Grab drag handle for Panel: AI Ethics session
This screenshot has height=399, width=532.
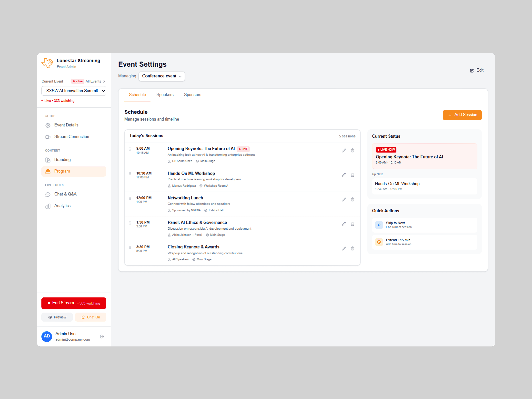pos(130,223)
